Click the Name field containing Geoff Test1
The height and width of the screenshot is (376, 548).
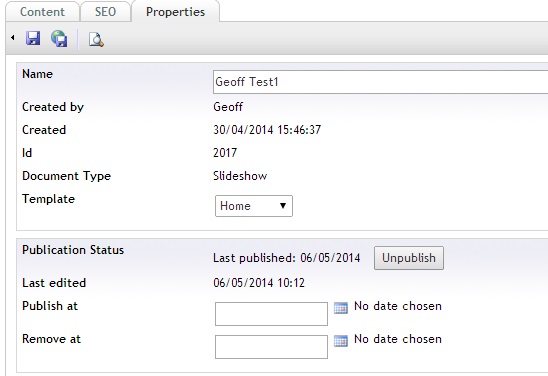click(x=380, y=82)
